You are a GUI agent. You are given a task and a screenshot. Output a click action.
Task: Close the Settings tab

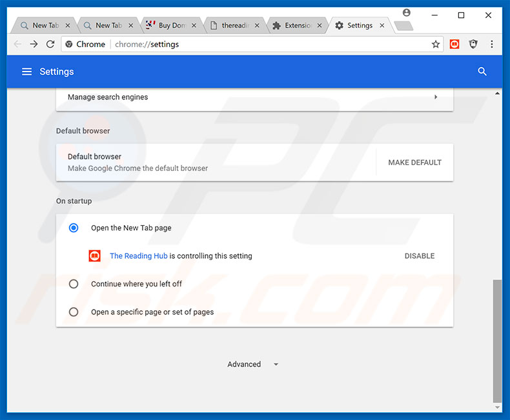382,25
